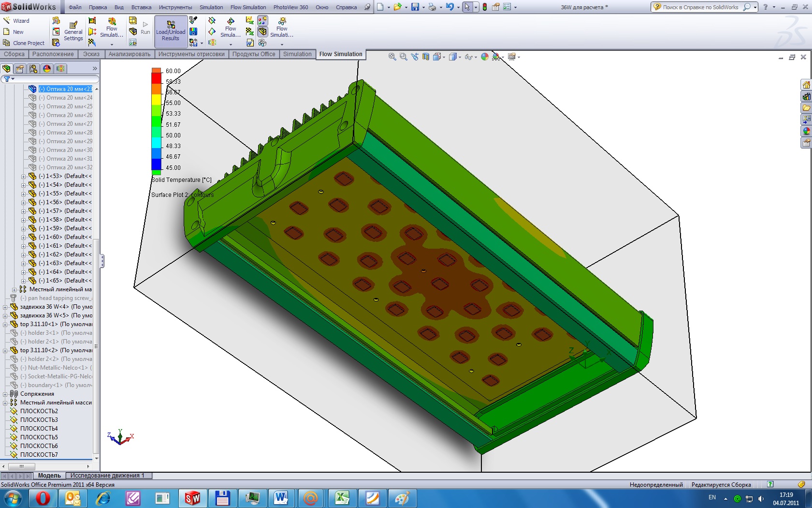Select holder3<1> tree item

pos(56,333)
